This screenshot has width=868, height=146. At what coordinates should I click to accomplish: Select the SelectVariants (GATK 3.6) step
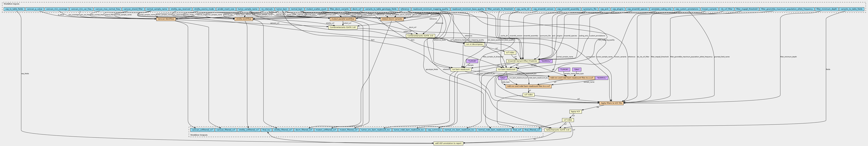pos(558,130)
